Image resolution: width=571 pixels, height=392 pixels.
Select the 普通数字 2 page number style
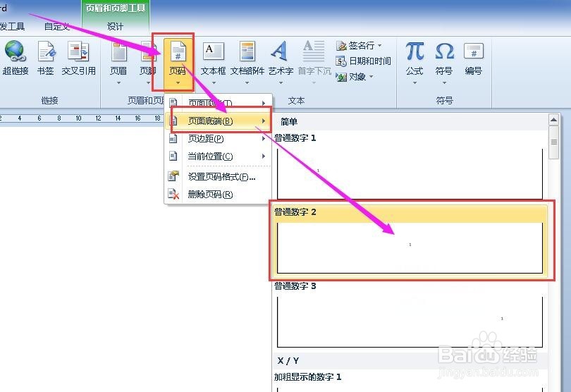coord(410,240)
